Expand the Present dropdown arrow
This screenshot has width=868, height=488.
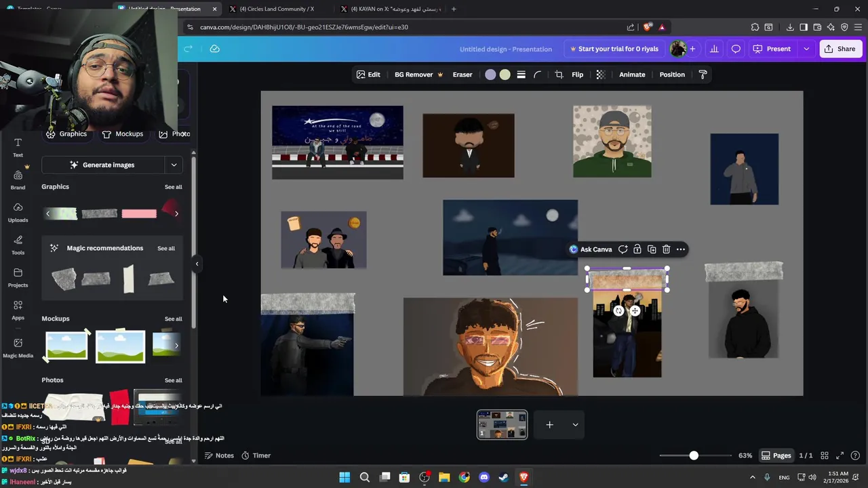(x=806, y=49)
